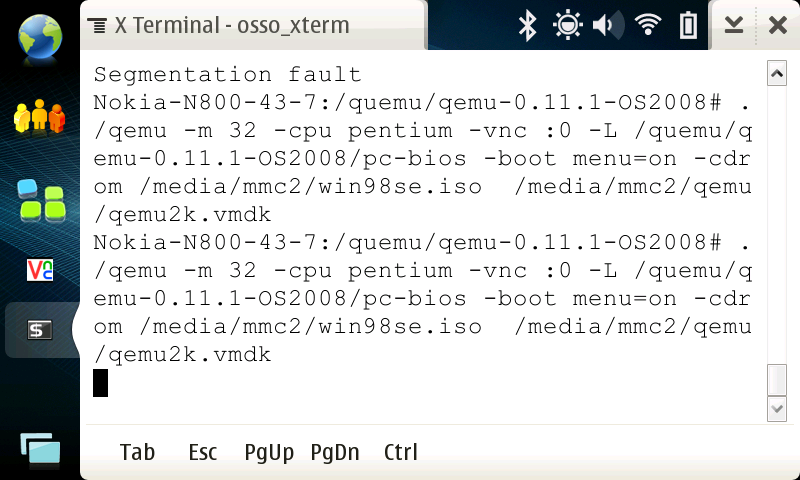Open the applications menu blocks icon
The image size is (800, 480).
pyautogui.click(x=39, y=200)
